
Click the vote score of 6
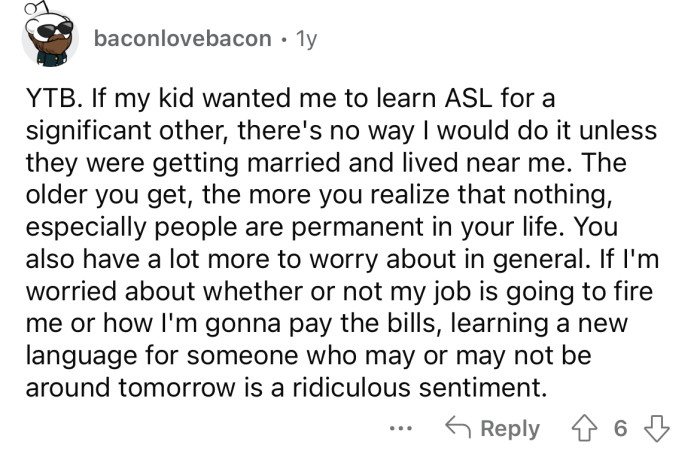[620, 428]
